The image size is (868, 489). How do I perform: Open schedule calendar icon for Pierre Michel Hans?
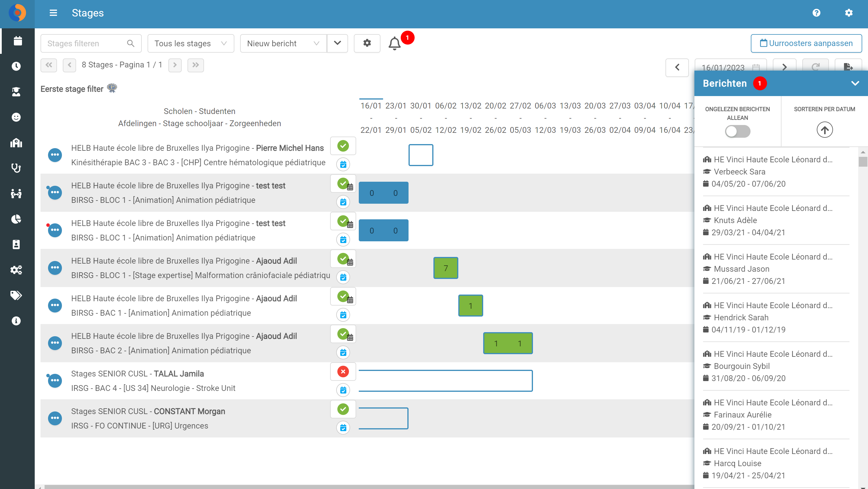tap(343, 165)
